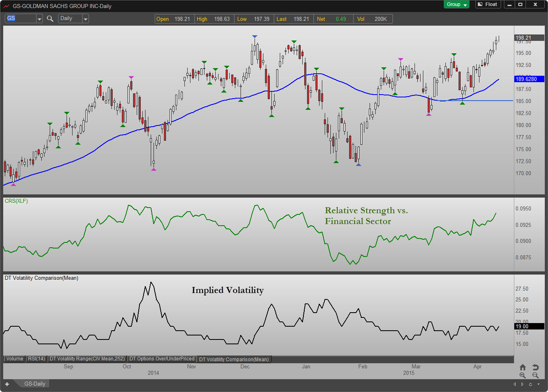Expand the Daily timeframe dropdown

[x=85, y=19]
